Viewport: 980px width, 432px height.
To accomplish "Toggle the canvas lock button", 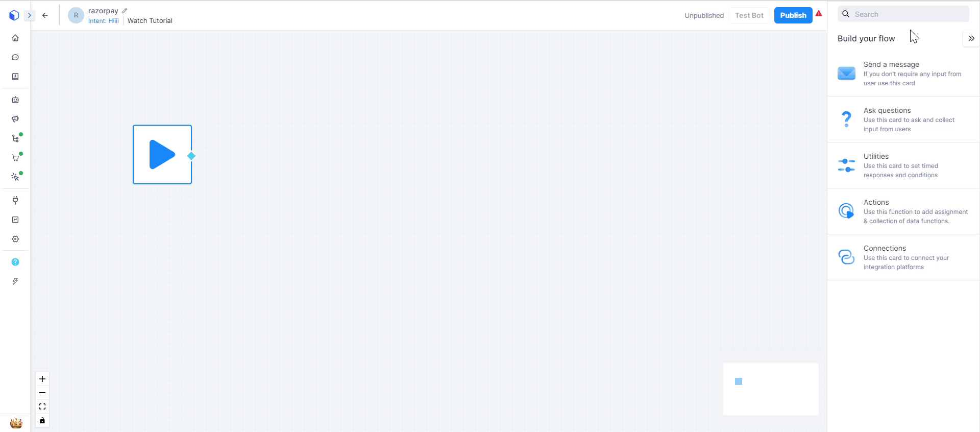I will (42, 421).
